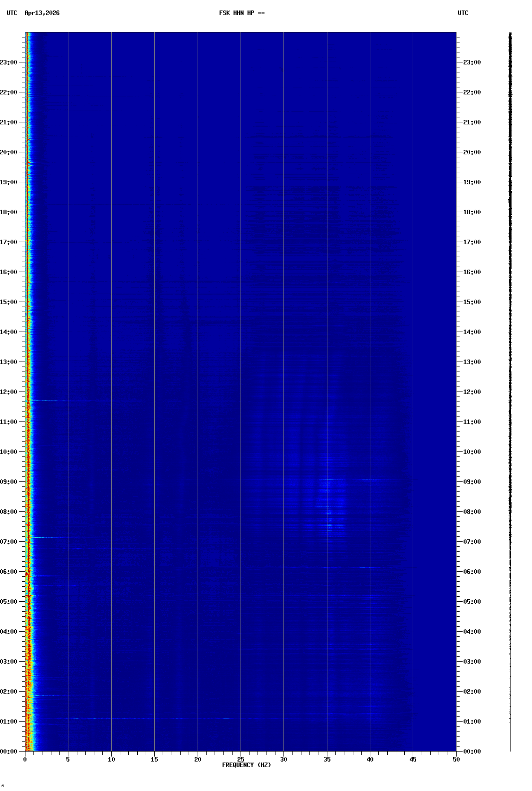This screenshot has height=791, width=532.
Task: Click the 5 Hz frequency axis label
Action: 68,760
